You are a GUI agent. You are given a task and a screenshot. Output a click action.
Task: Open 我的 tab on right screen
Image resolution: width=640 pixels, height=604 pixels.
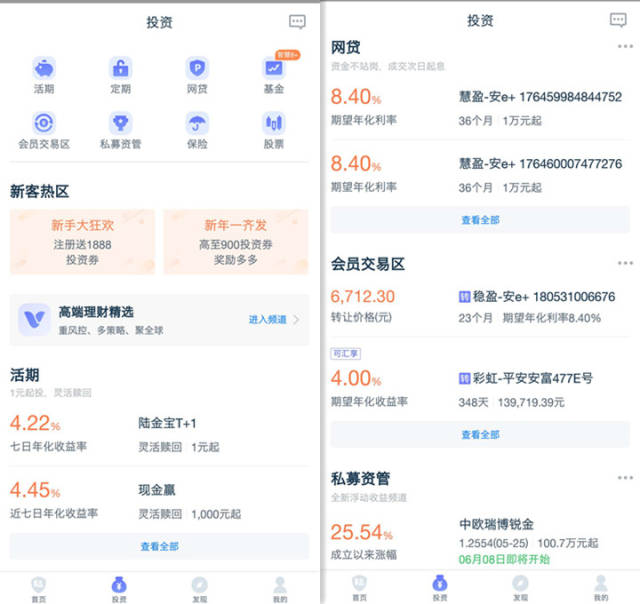point(601,588)
